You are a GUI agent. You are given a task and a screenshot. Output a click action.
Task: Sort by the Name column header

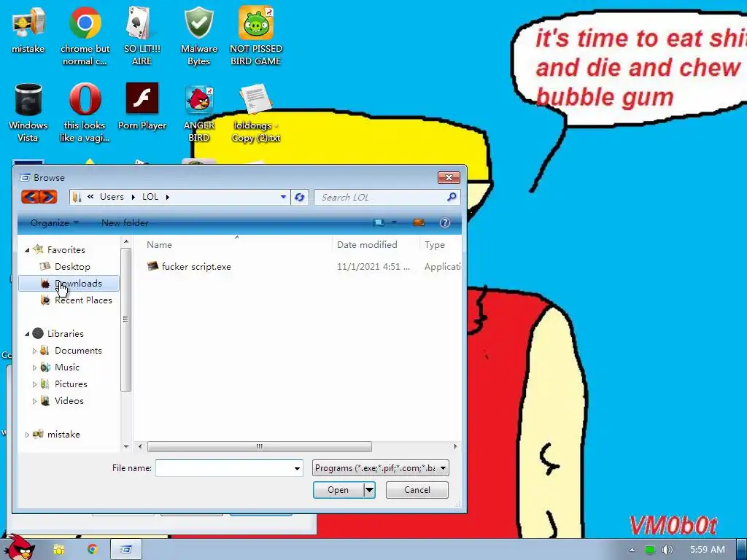tap(237, 244)
